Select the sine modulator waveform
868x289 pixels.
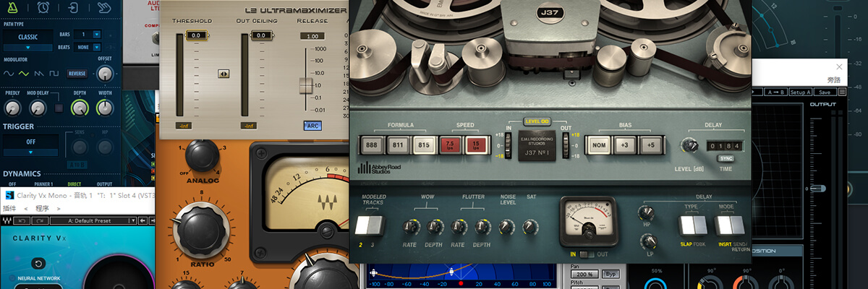click(x=9, y=74)
